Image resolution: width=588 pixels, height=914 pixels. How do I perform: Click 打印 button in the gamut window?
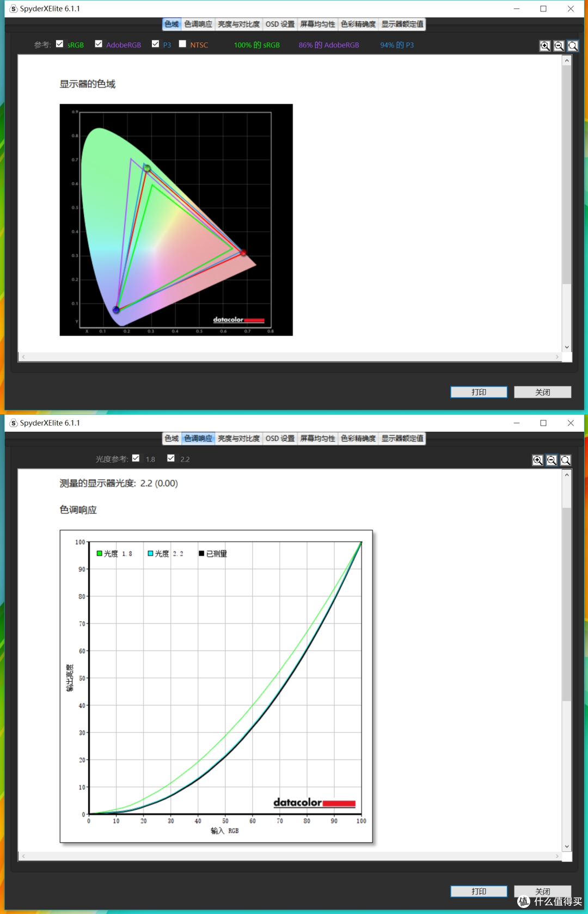coord(479,392)
